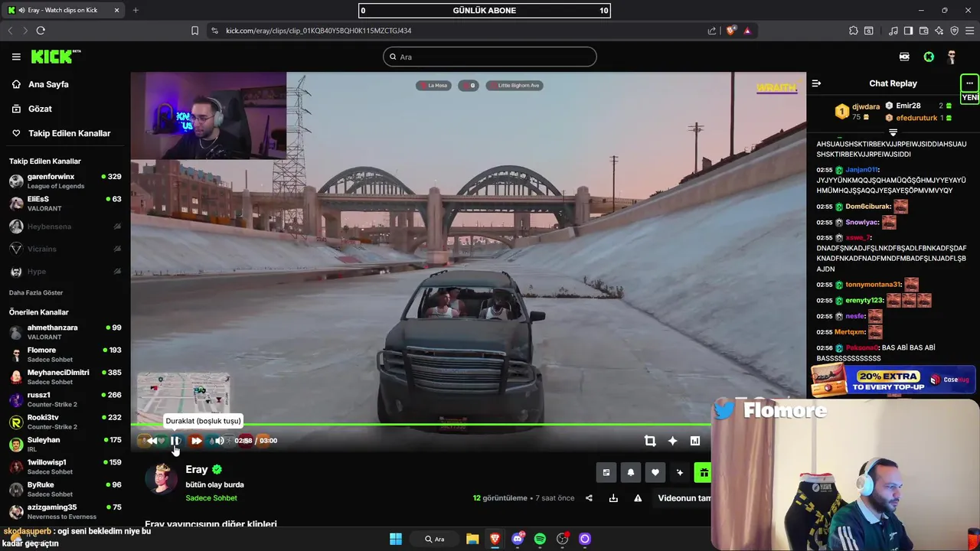The image size is (980, 551).
Task: Click the sparkle icon in the player controls
Action: point(673,440)
